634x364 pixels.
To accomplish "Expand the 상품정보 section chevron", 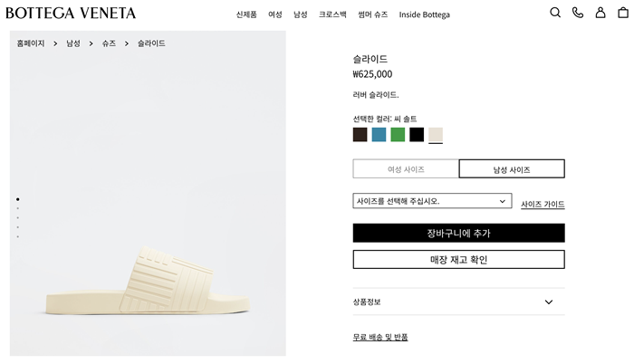I will [x=549, y=302].
